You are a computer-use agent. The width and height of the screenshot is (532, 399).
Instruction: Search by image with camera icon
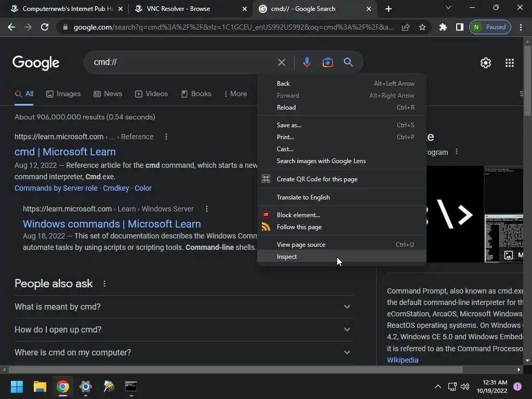pos(327,62)
